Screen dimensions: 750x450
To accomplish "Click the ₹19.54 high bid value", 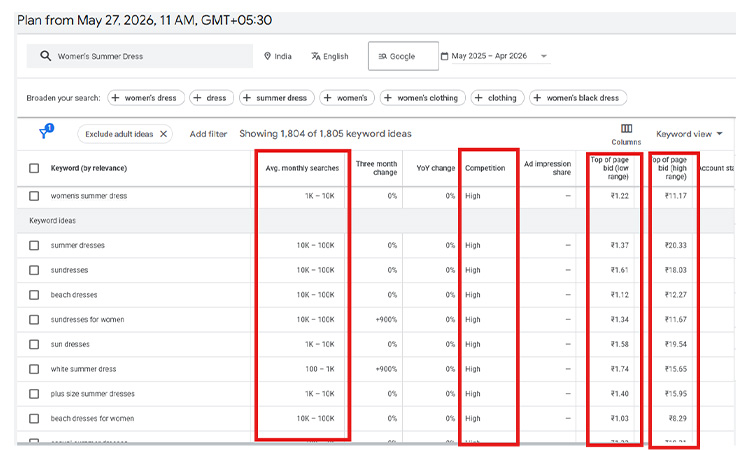I will coord(675,344).
